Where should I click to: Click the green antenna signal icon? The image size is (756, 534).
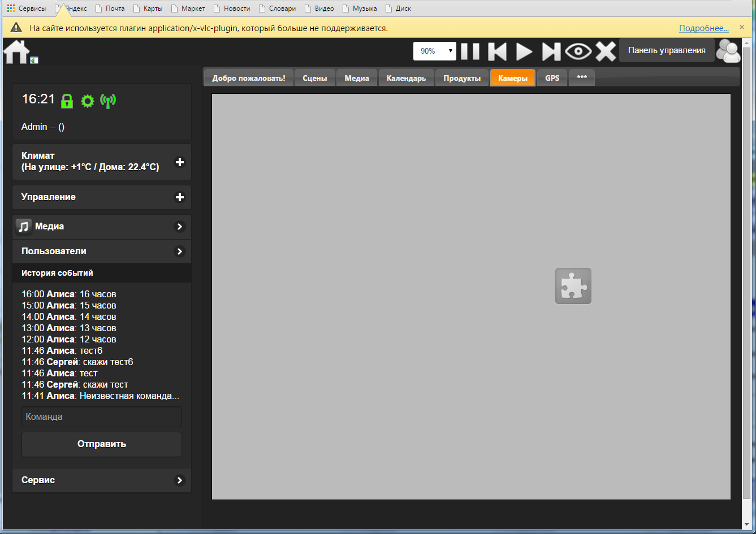107,101
